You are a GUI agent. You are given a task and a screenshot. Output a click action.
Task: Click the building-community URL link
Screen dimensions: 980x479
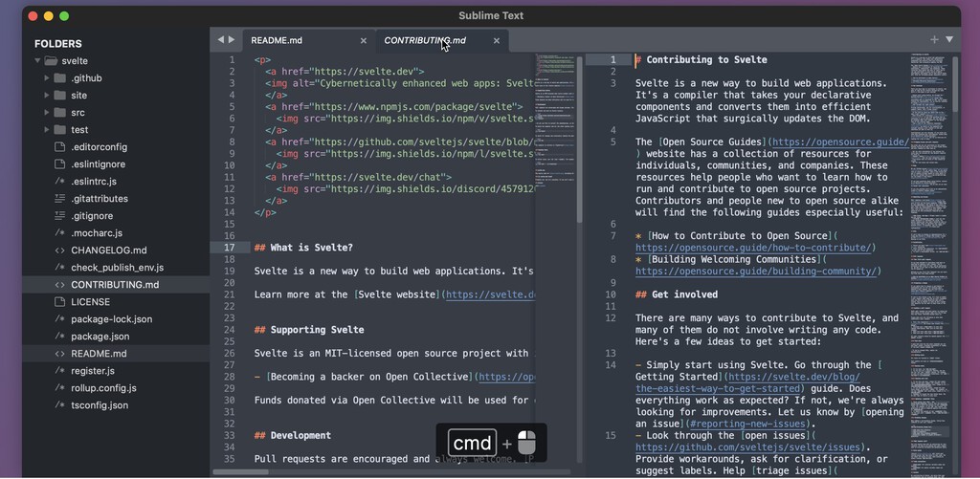click(756, 271)
